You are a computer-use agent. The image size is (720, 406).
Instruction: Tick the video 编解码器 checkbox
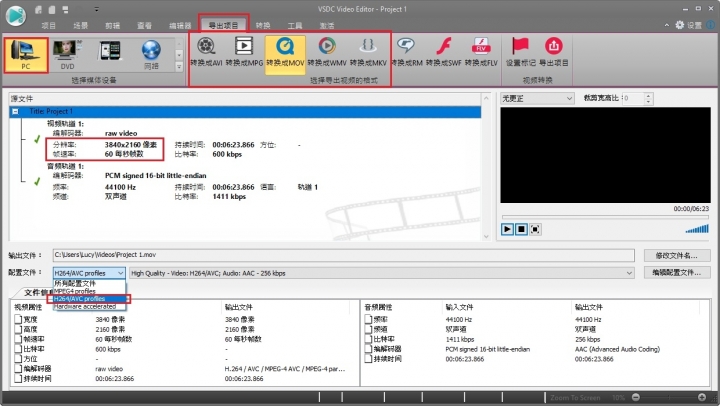point(18,369)
